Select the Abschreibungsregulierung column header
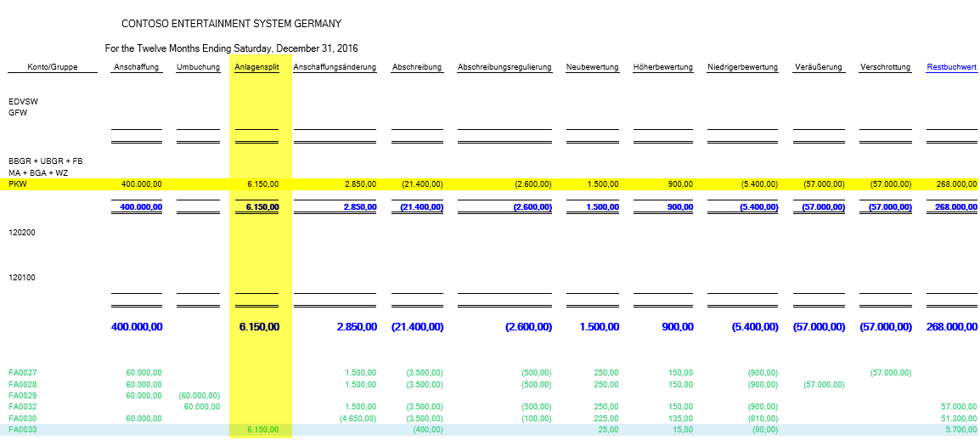This screenshot has height=440, width=980. [x=504, y=67]
